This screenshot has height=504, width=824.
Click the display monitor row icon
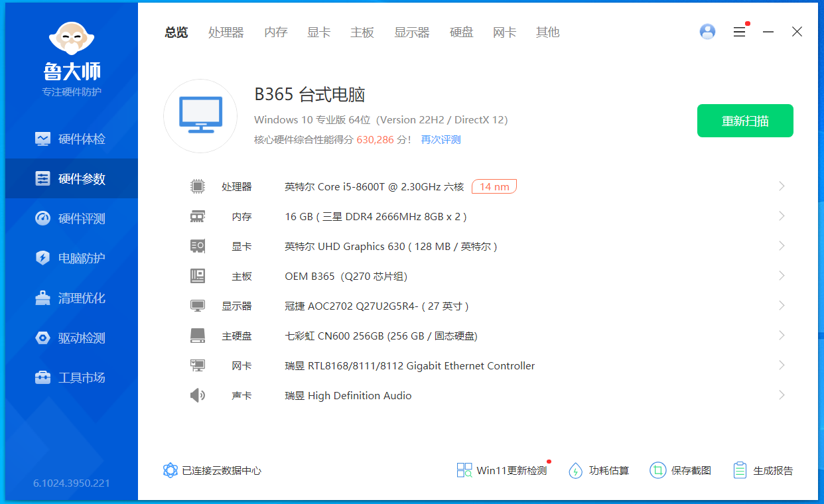click(198, 306)
